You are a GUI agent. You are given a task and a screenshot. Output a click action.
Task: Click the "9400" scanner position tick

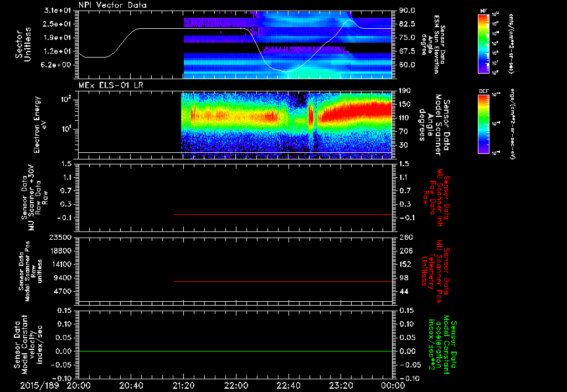[63, 278]
